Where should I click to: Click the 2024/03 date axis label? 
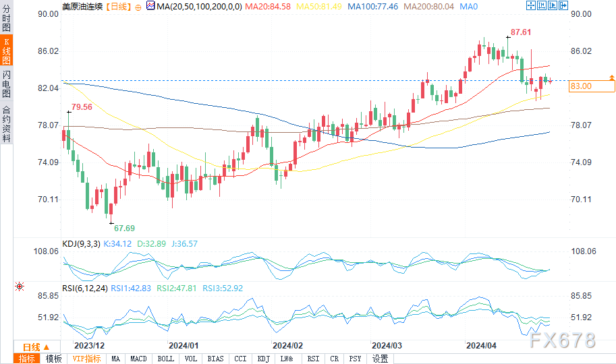(387, 346)
